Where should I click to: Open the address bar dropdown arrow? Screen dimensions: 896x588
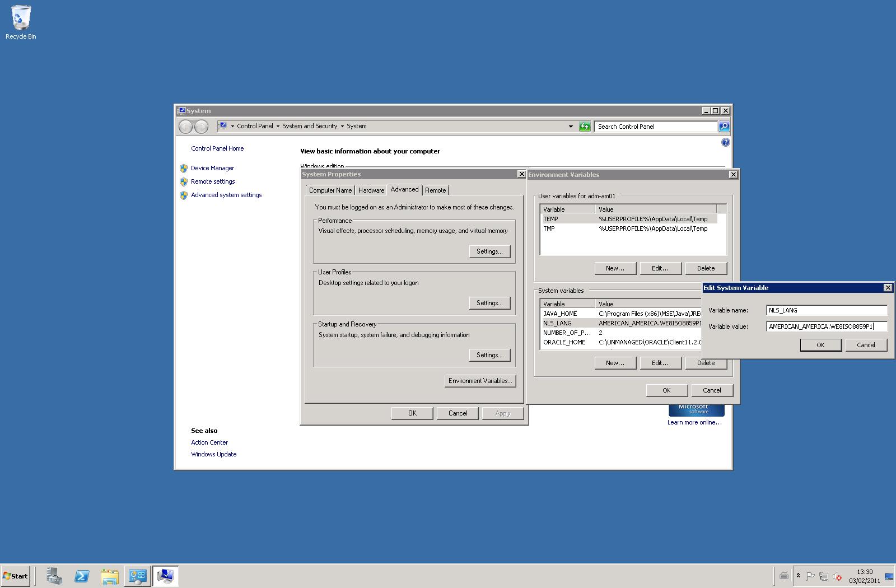tap(571, 126)
